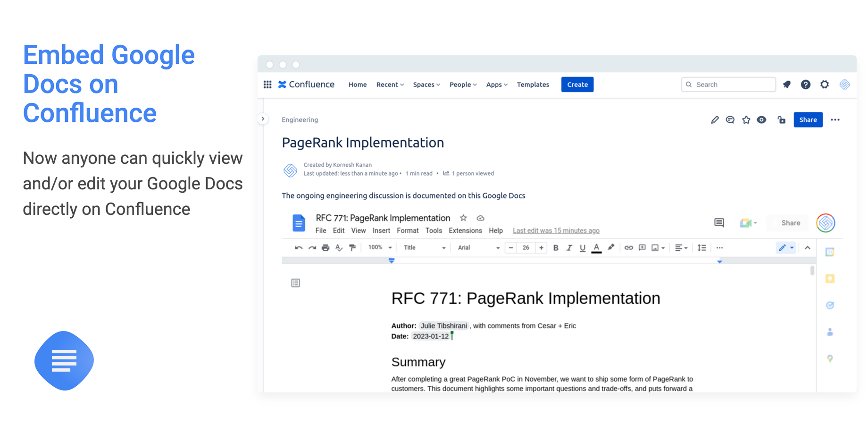Edit the page with the pencil icon

(715, 120)
